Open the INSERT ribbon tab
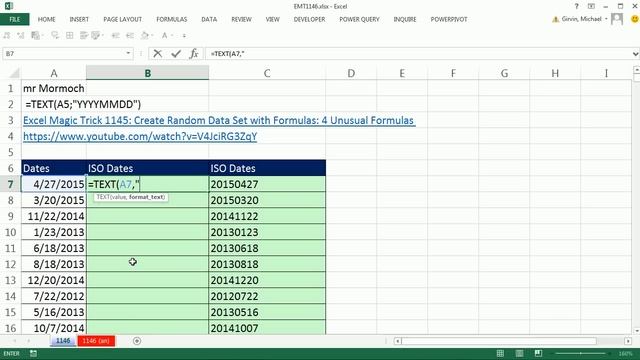This screenshot has width=640, height=360. (x=79, y=19)
